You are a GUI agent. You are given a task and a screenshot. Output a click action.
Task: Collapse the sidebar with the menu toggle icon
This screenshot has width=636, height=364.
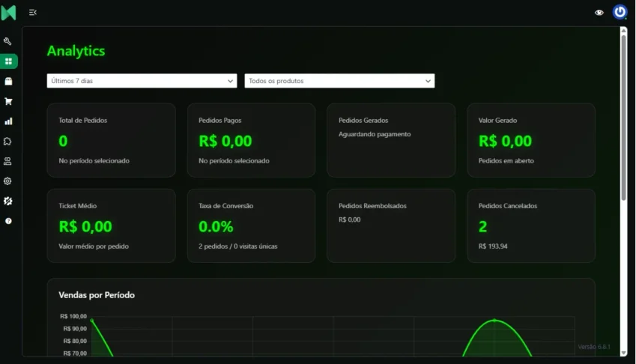coord(33,13)
